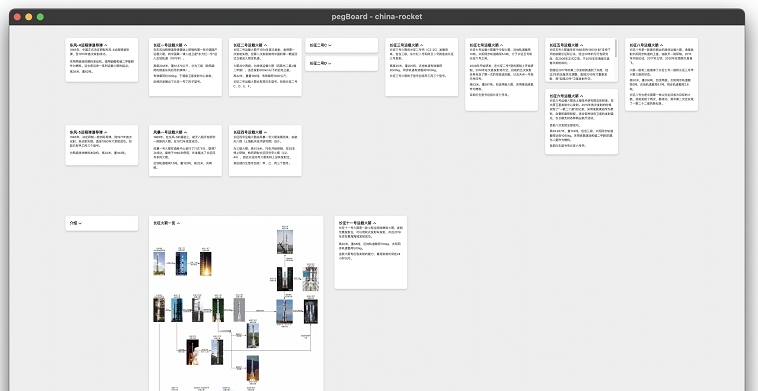Collapse the 长征八号运载火箭 card chevron

tap(662, 45)
